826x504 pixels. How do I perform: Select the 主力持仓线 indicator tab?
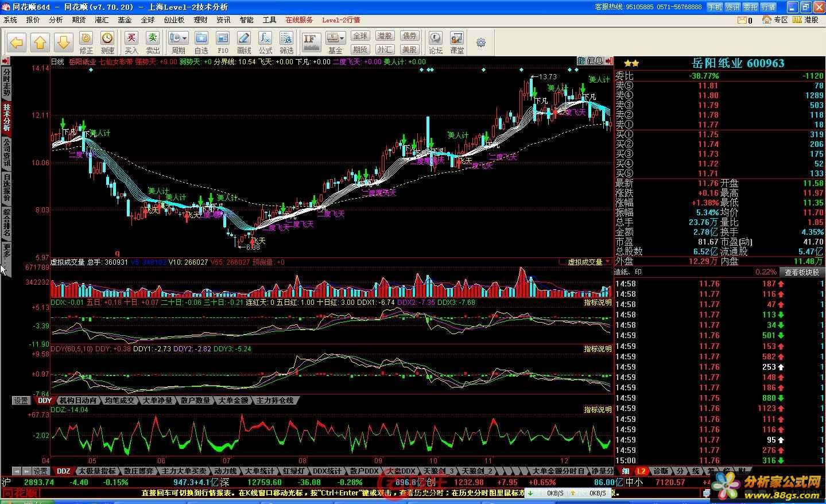coord(275,400)
